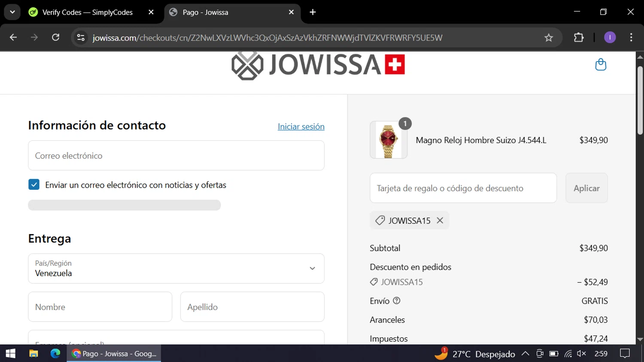Click the Impuestos $47,24 value
Screen dimensions: 644x362
tap(596, 339)
